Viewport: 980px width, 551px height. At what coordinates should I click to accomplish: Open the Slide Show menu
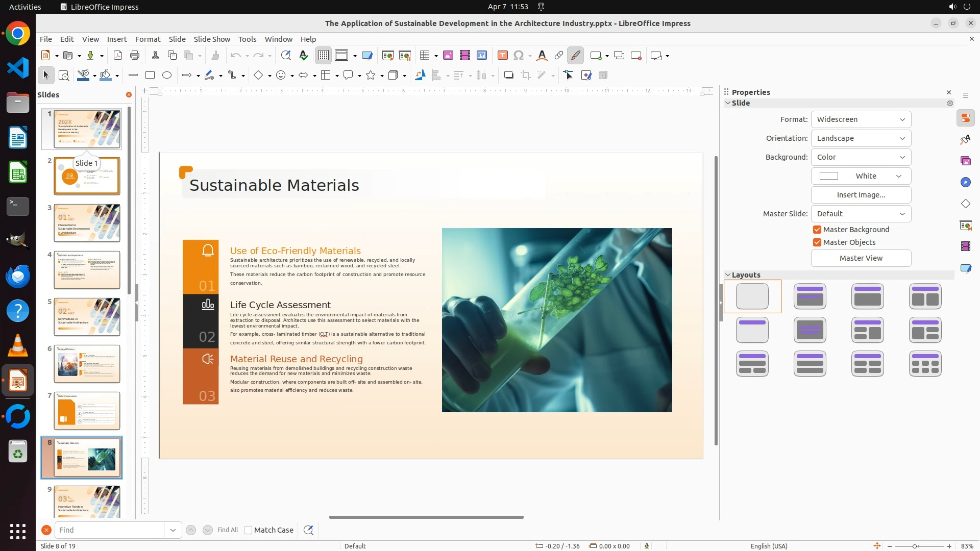[212, 39]
